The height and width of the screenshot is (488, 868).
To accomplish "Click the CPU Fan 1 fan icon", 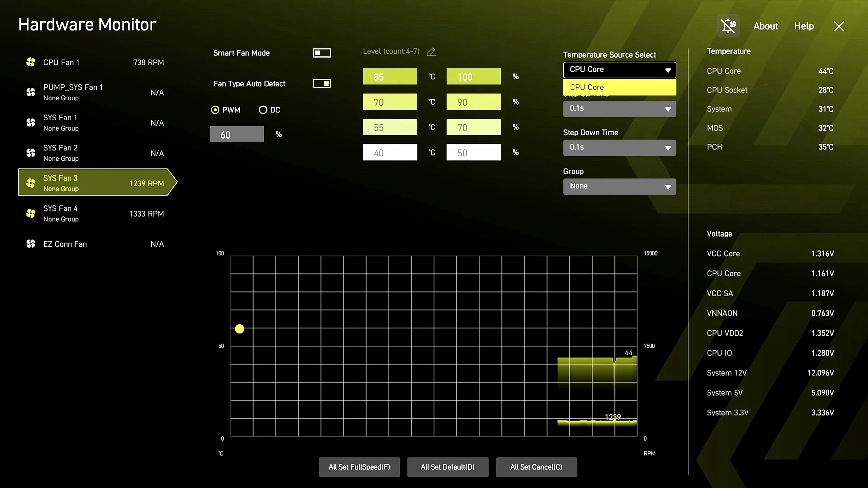I will (31, 62).
